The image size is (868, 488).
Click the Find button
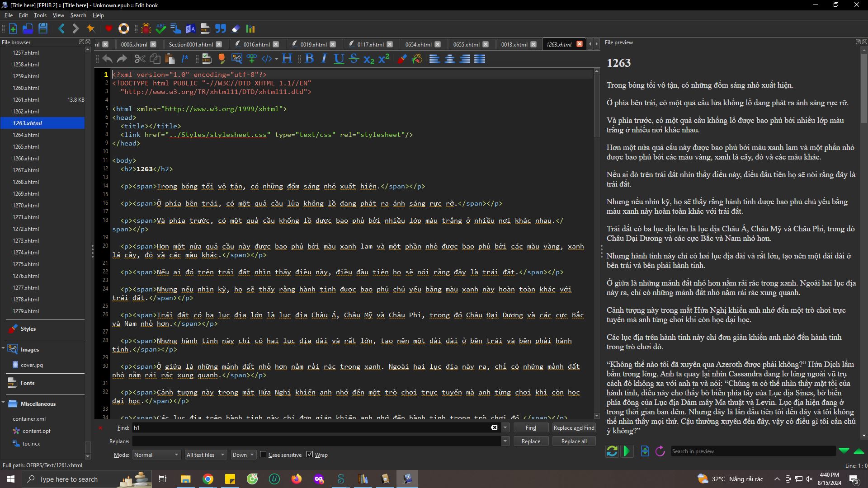pyautogui.click(x=531, y=427)
